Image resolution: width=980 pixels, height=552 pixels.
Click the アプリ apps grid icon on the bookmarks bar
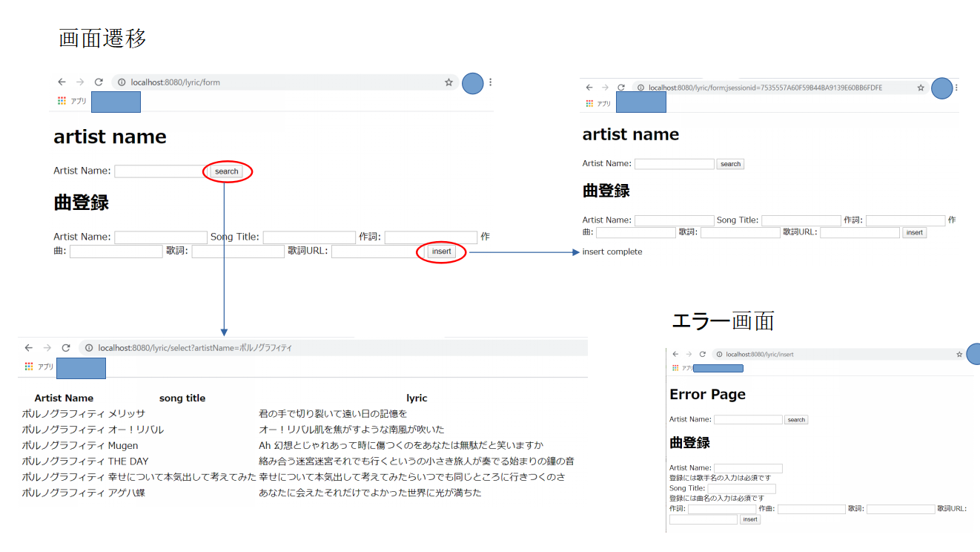[61, 100]
